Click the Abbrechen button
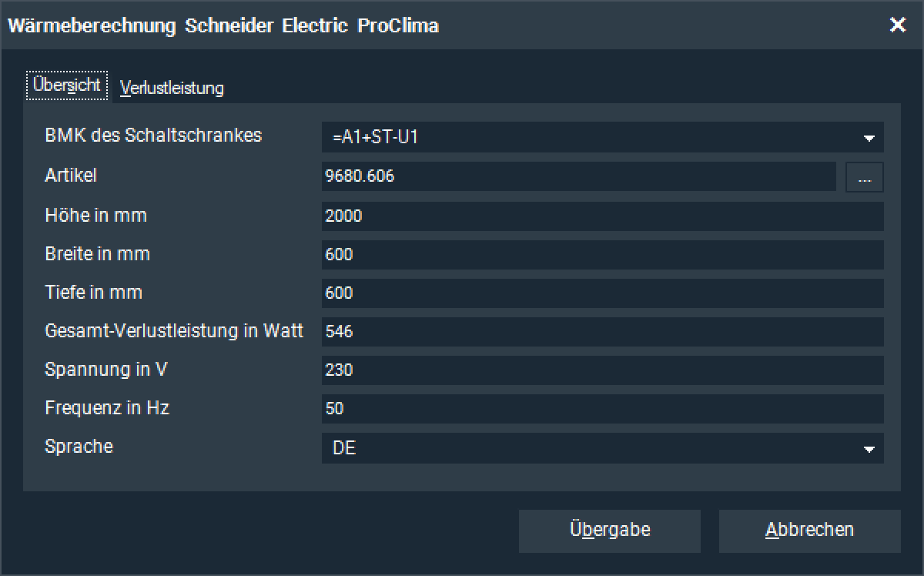Image resolution: width=924 pixels, height=576 pixels. pos(809,531)
